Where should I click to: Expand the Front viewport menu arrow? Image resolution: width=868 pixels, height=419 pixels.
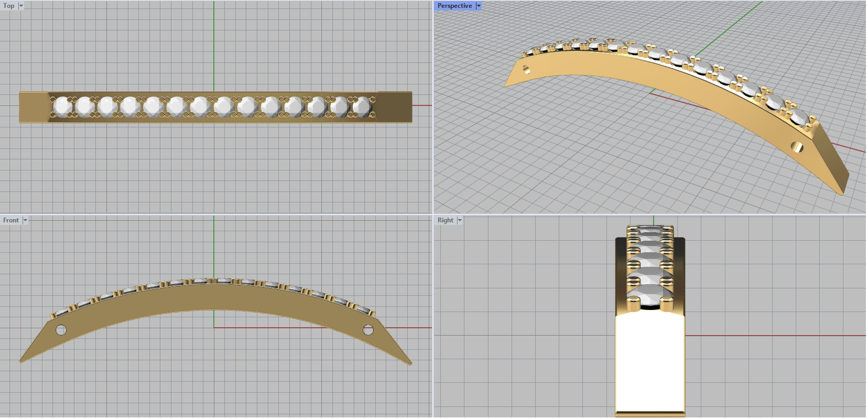point(25,220)
